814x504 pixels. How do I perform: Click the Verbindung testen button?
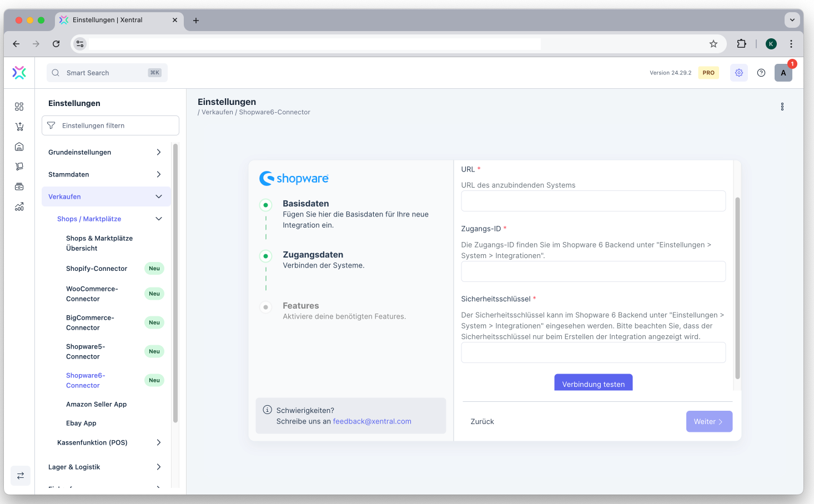[x=593, y=383]
